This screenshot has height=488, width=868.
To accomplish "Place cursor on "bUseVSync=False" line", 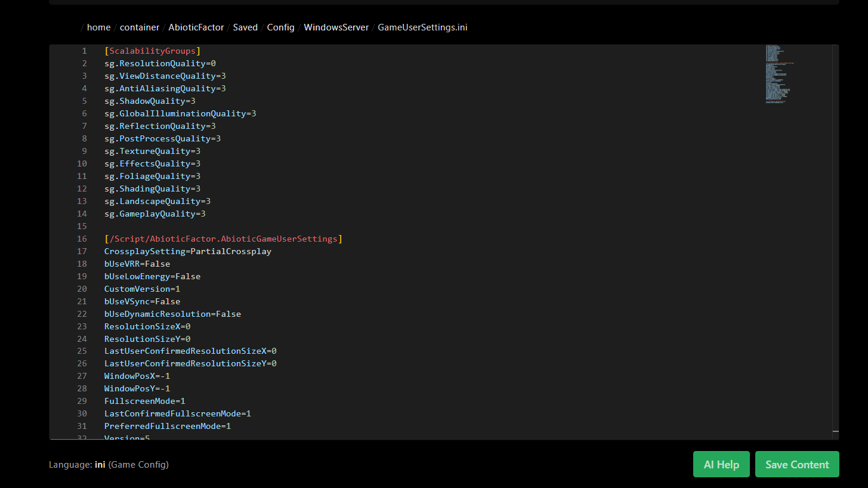I will [x=142, y=301].
